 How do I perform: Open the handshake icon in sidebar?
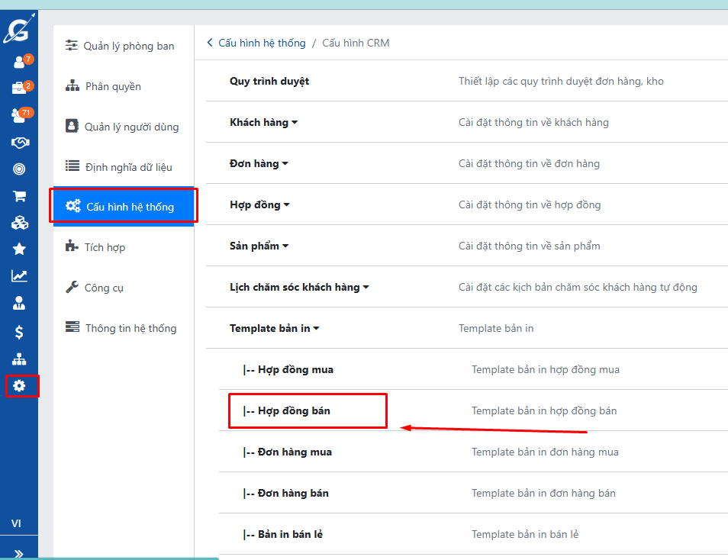tap(19, 143)
